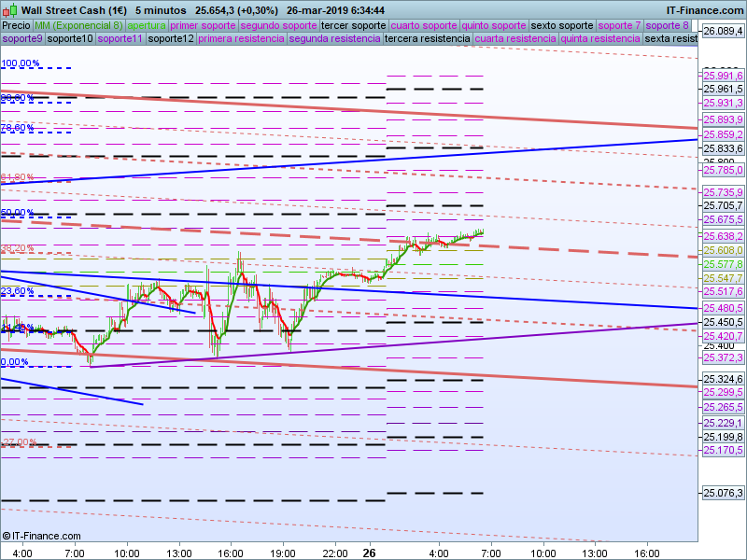
Task: Click the 25.076,3 price axis label
Action: [x=723, y=493]
